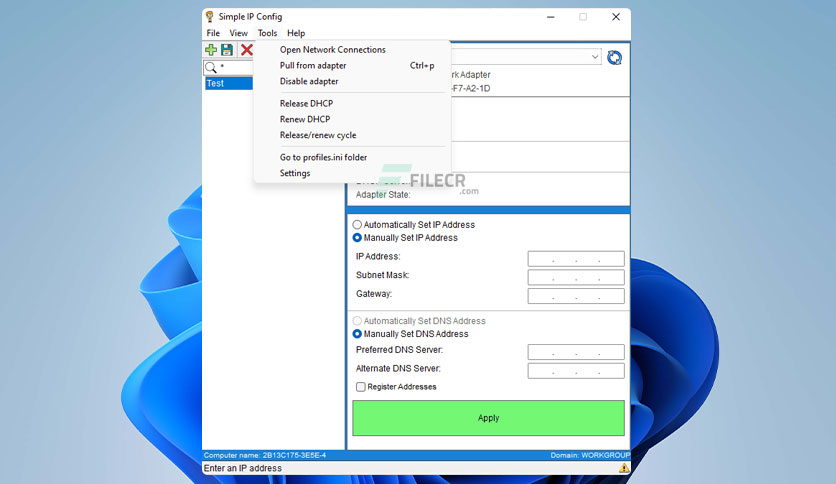The height and width of the screenshot is (484, 836).
Task: Click the green Apply button
Action: point(488,418)
